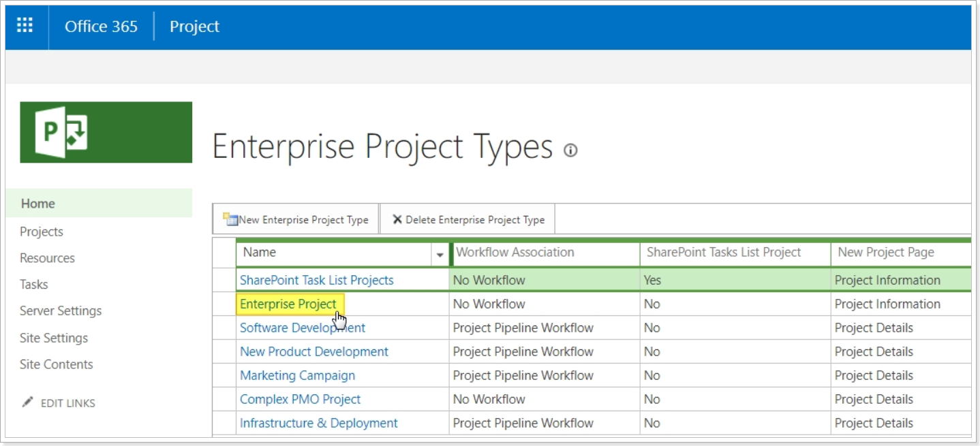Click the pencil icon for Edit Links
The image size is (980, 446).
tap(27, 402)
